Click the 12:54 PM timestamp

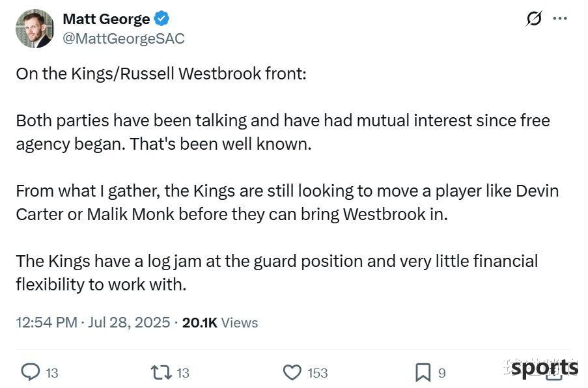tap(46, 322)
